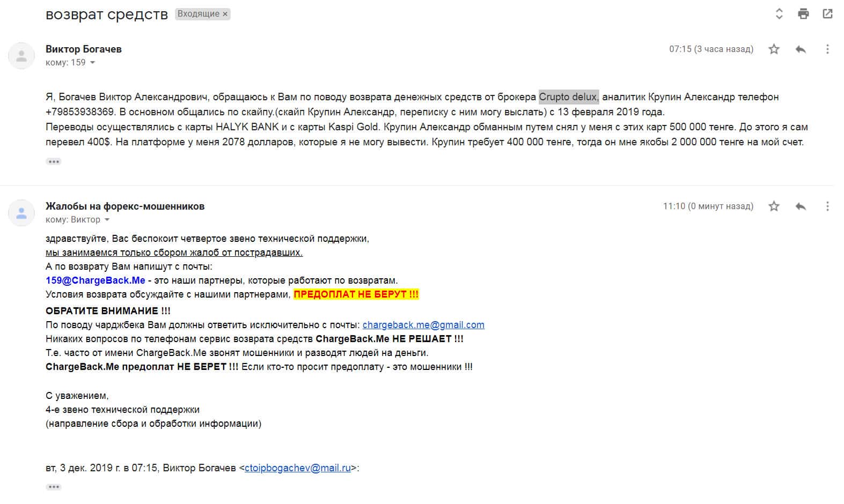This screenshot has width=844, height=504.
Task: Expand recipient details next to кому: 159
Action: [92, 63]
